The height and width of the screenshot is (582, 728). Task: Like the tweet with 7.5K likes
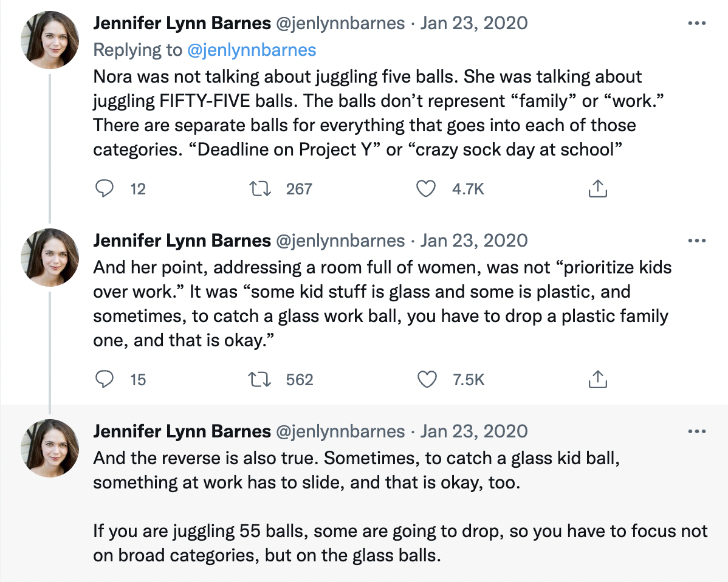click(x=426, y=380)
